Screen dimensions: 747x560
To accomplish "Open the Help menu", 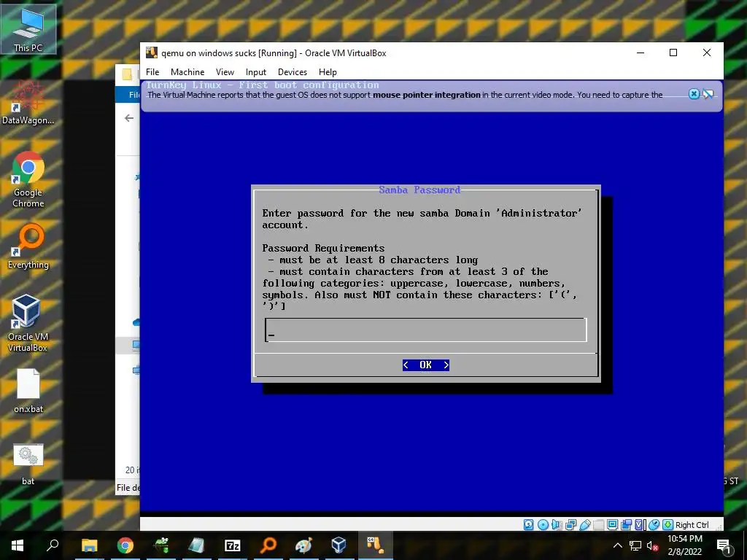I will [x=328, y=72].
